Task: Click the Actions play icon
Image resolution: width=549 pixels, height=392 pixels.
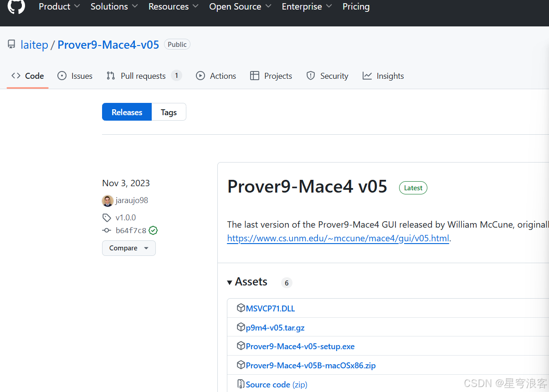Action: click(200, 76)
